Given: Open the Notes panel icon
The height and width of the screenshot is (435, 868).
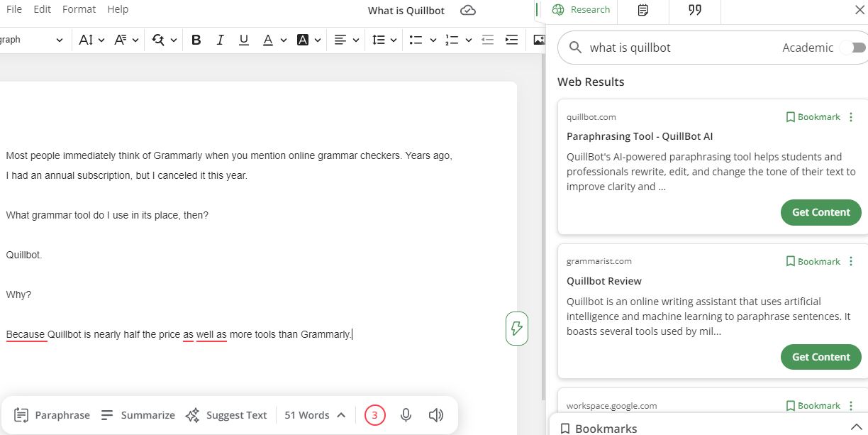Looking at the screenshot, I should (x=642, y=11).
